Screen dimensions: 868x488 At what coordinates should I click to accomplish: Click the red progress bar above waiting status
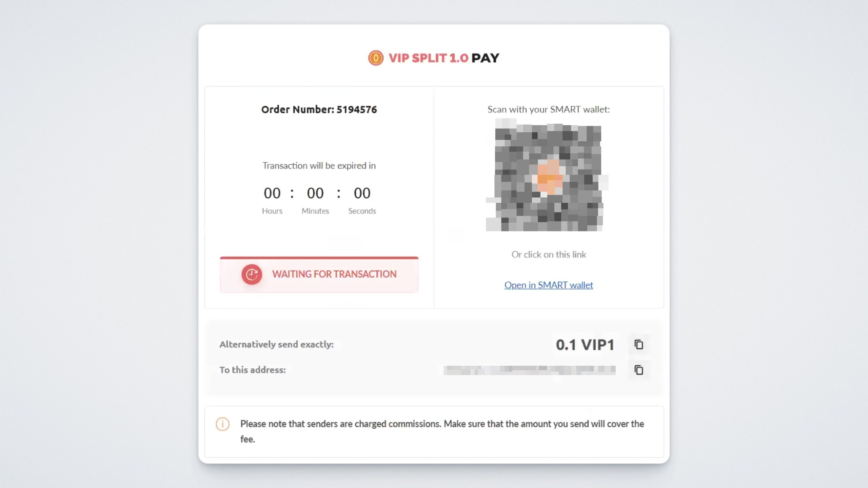tap(319, 258)
